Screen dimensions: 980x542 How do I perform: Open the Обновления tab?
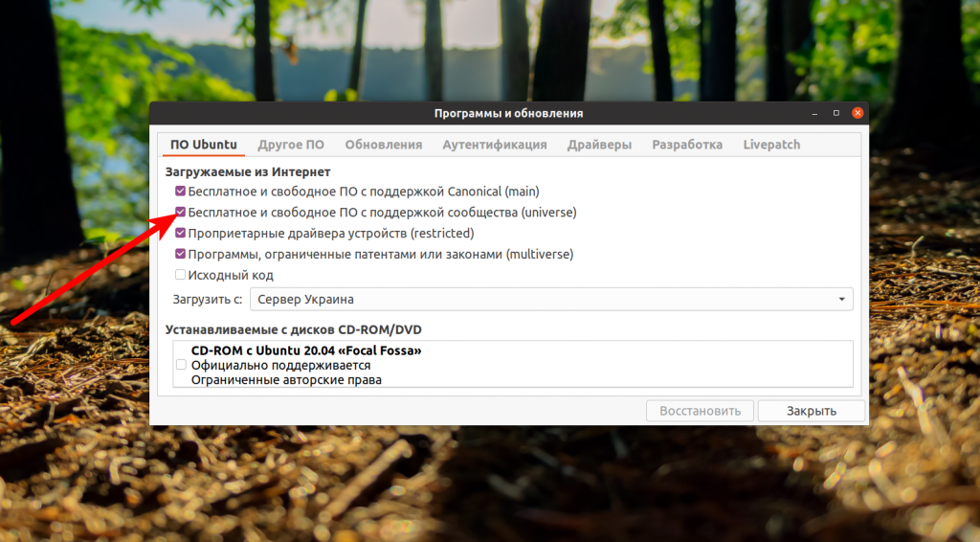pos(383,145)
